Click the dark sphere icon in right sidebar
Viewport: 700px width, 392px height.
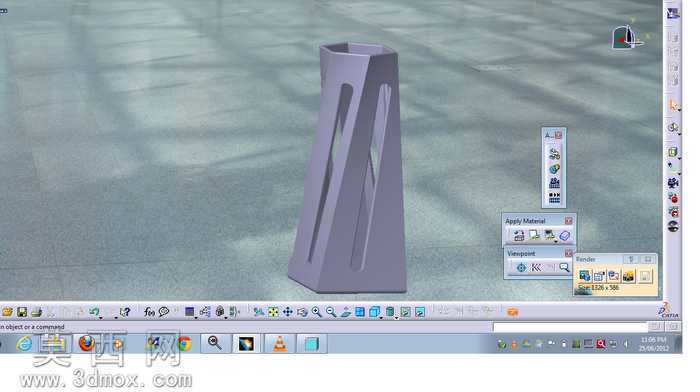[x=673, y=226]
